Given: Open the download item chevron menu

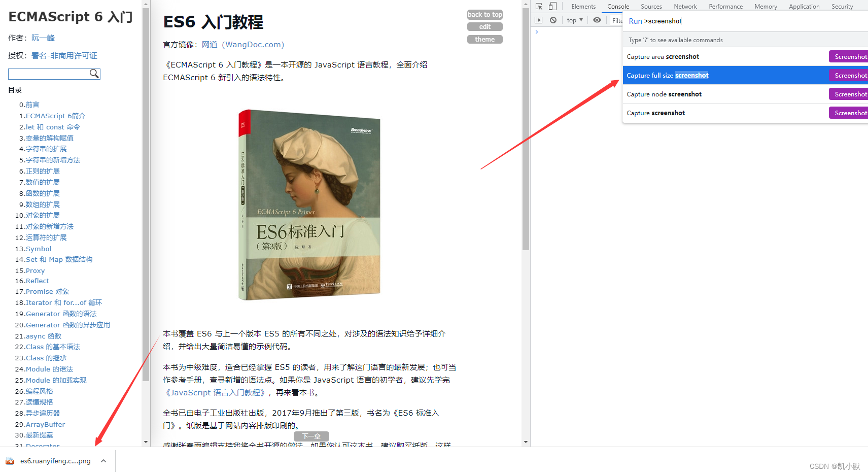Looking at the screenshot, I should click(103, 461).
